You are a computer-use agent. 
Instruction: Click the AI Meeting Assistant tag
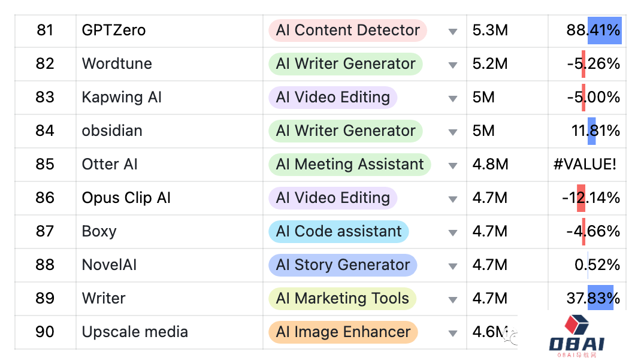[x=349, y=164]
